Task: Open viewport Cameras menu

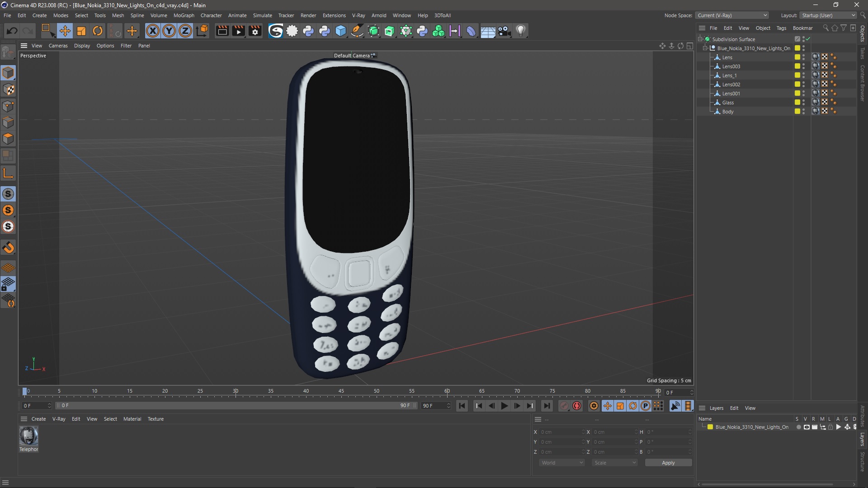Action: click(x=58, y=46)
